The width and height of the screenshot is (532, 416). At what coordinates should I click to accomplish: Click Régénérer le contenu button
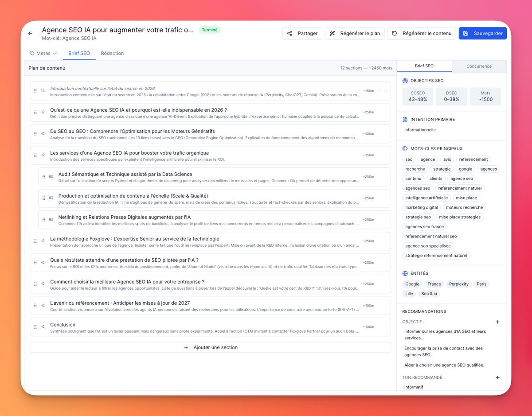click(422, 33)
